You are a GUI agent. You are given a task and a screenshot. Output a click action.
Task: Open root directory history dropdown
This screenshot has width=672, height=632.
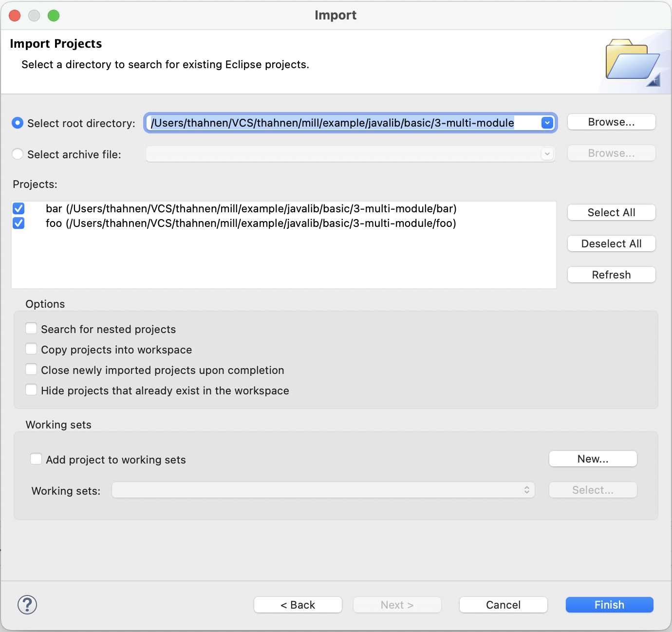click(547, 123)
